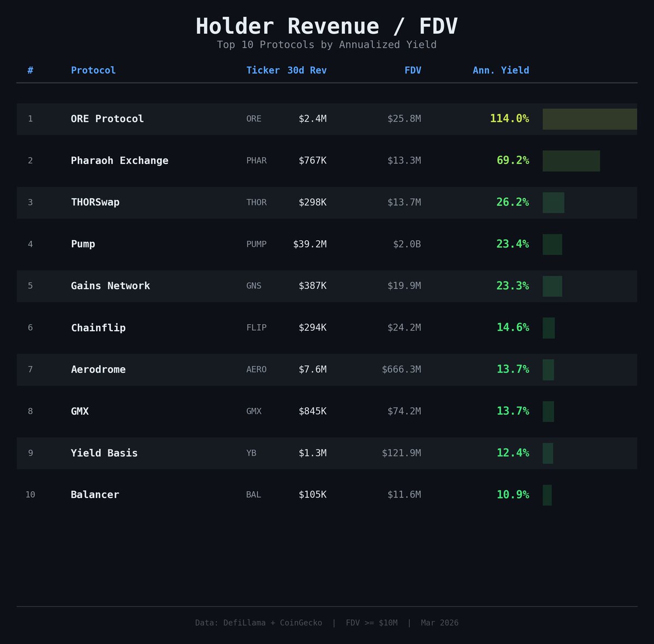
Task: Click the $19.9M FDV value
Action: 404,286
